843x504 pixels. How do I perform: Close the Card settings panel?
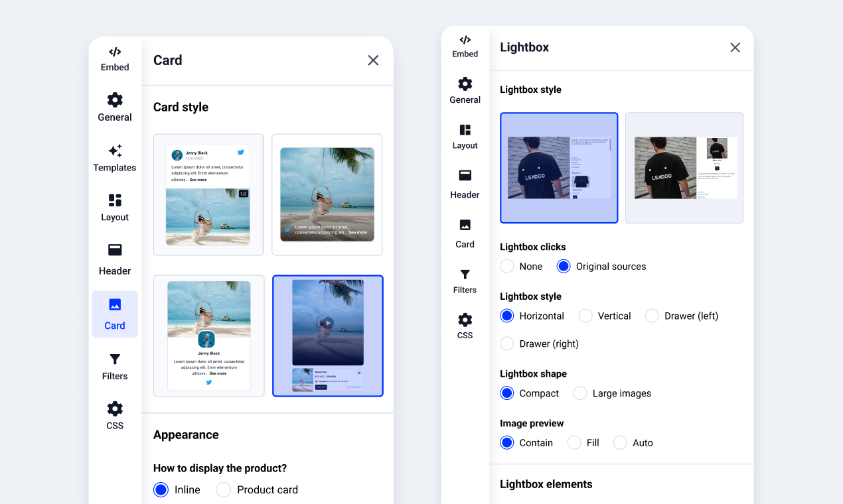pyautogui.click(x=373, y=60)
